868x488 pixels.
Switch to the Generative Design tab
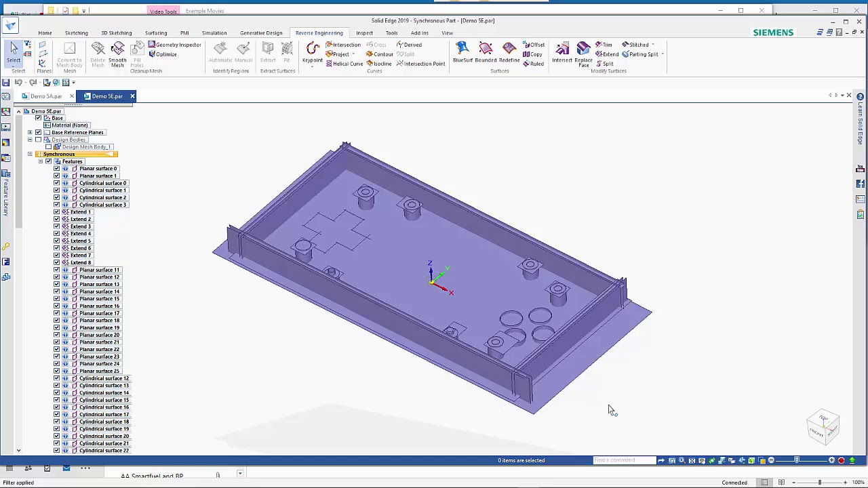click(x=261, y=33)
